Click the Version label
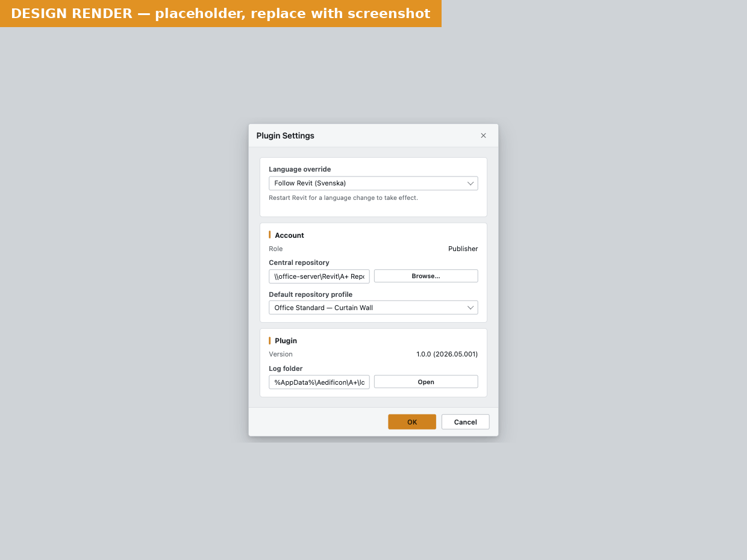The image size is (747, 560). point(281,354)
